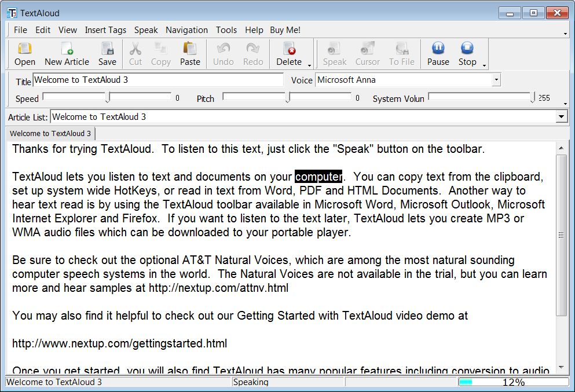The height and width of the screenshot is (392, 575).
Task: Expand the Article List dropdown
Action: pyautogui.click(x=561, y=117)
